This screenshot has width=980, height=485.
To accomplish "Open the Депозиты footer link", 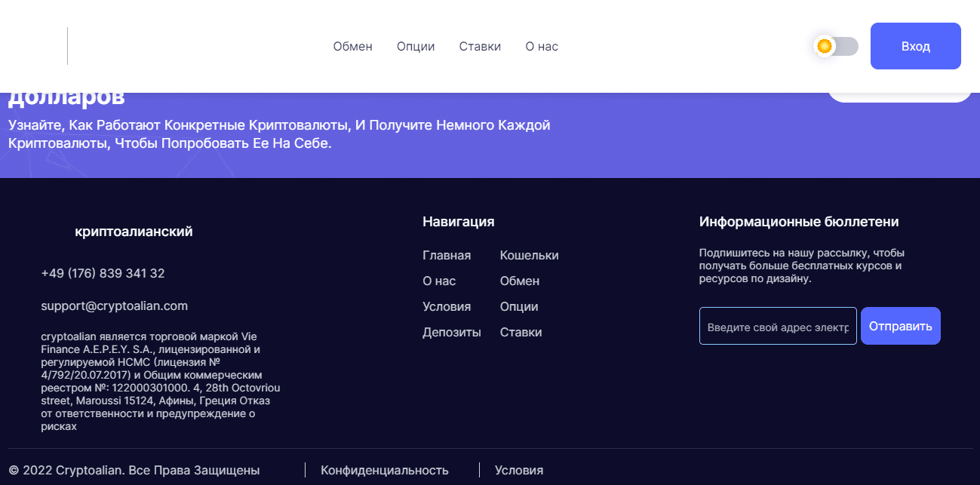I will click(x=451, y=332).
